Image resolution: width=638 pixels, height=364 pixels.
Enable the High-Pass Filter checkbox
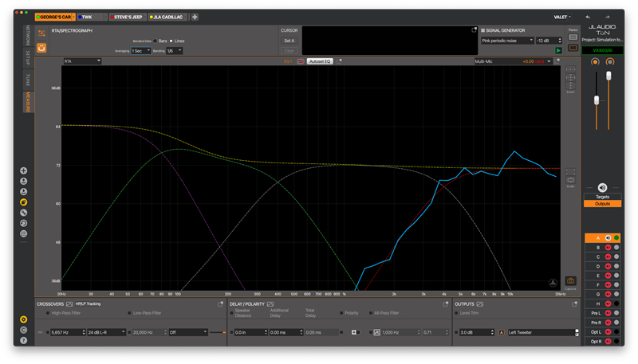pyautogui.click(x=49, y=313)
